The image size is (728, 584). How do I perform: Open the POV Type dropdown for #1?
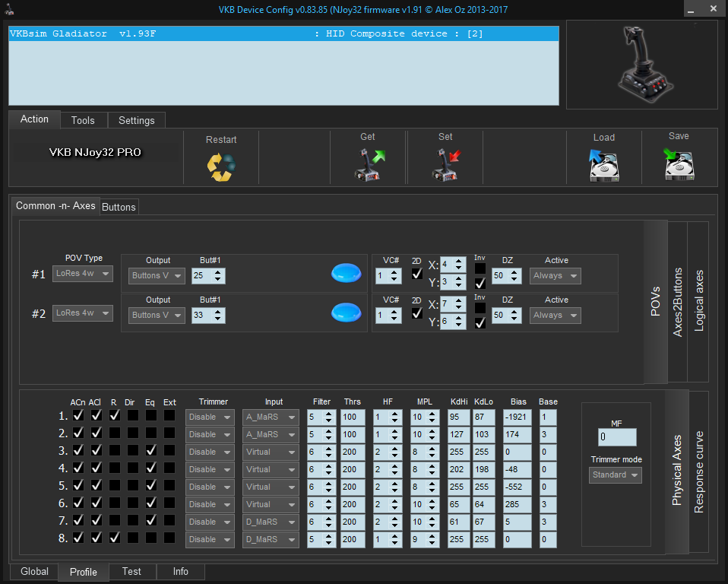(x=82, y=274)
